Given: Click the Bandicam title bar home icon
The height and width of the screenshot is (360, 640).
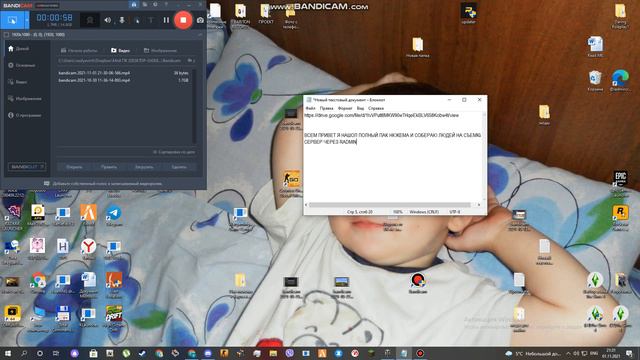Looking at the screenshot, I should coord(134,4).
